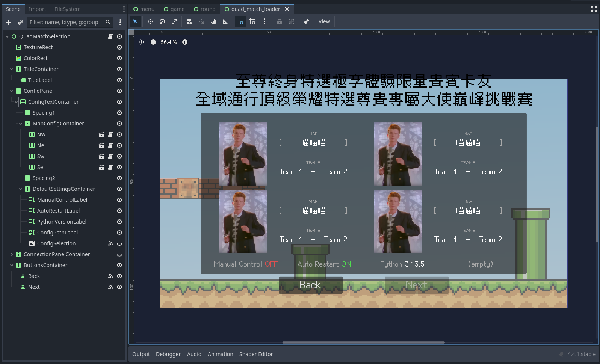Select the Move mode tool
The width and height of the screenshot is (600, 364).
tap(150, 22)
